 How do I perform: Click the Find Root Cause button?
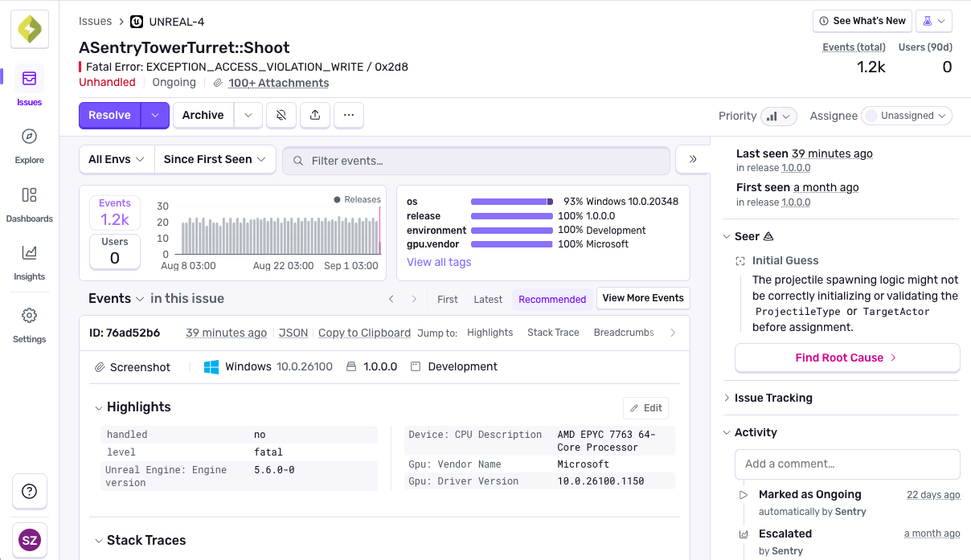coord(847,358)
